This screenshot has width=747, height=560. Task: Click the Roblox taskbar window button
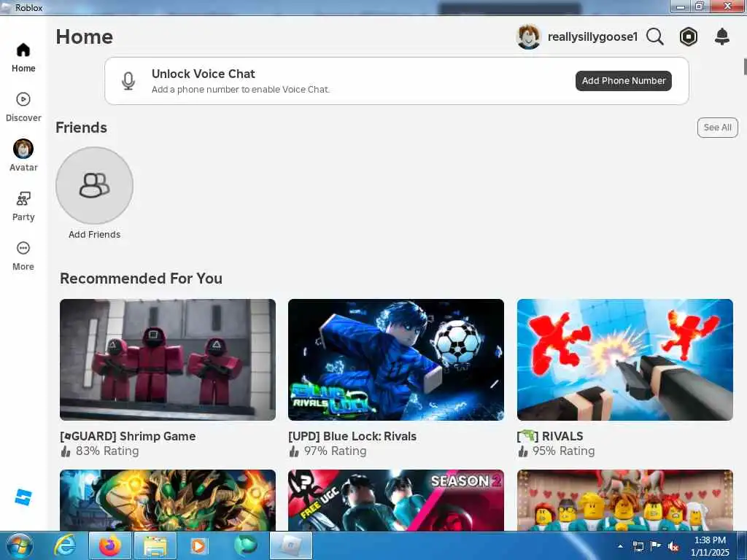(291, 545)
